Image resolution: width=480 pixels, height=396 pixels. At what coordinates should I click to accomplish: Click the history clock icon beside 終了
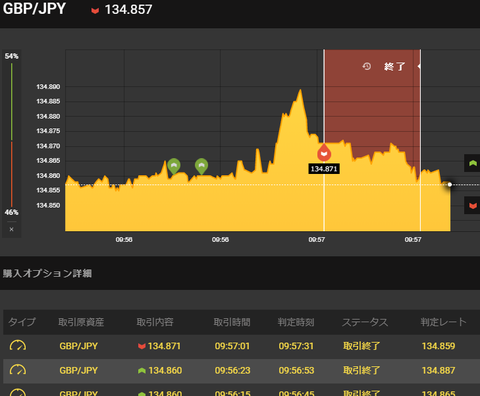point(367,66)
